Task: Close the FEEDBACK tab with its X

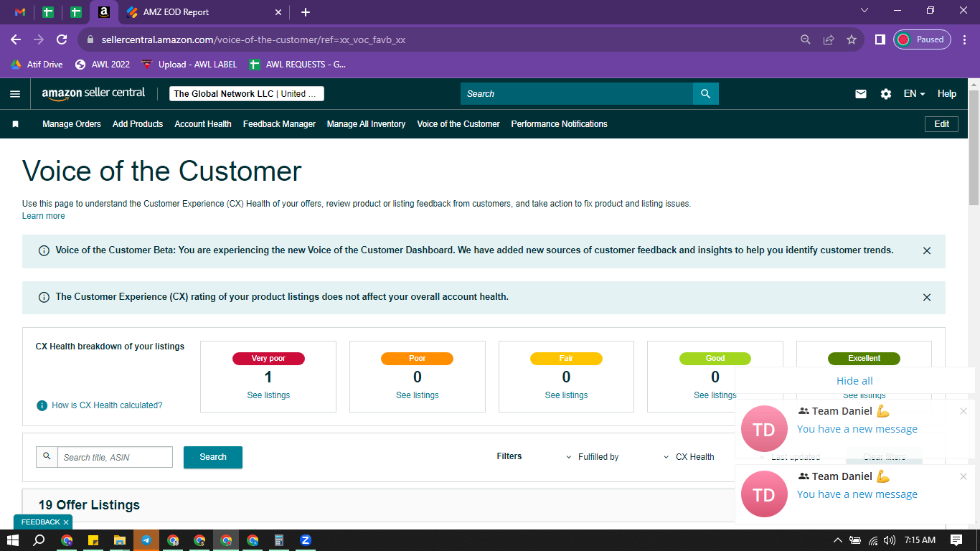Action: click(x=66, y=522)
